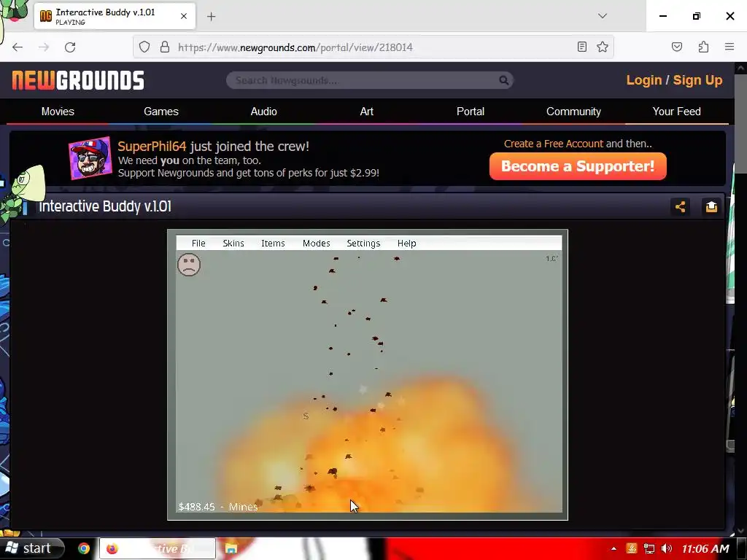The height and width of the screenshot is (560, 747).
Task: Click the share icon beside game title
Action: pos(680,206)
